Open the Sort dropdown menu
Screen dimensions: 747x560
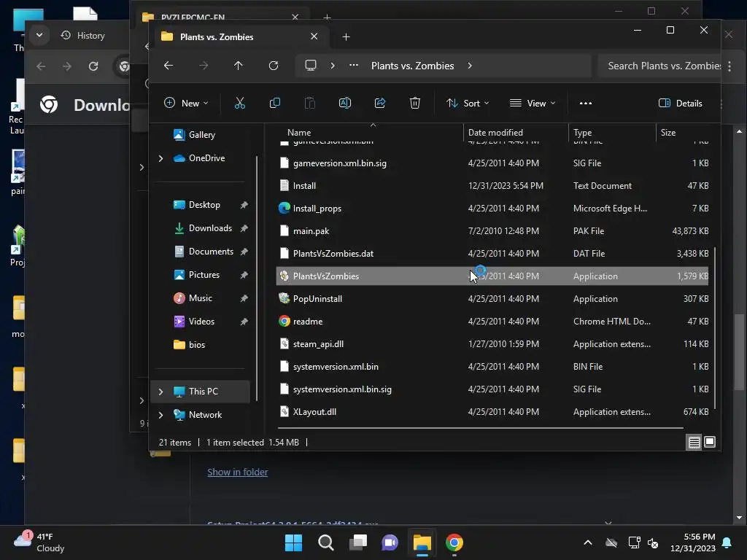(468, 104)
